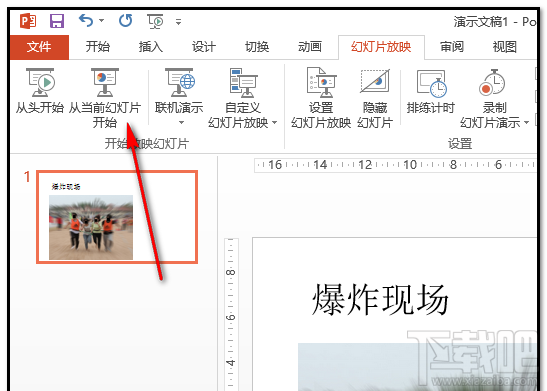Start 排练计时 rehearsal timing
Screen dimensions: 547x391
431,91
